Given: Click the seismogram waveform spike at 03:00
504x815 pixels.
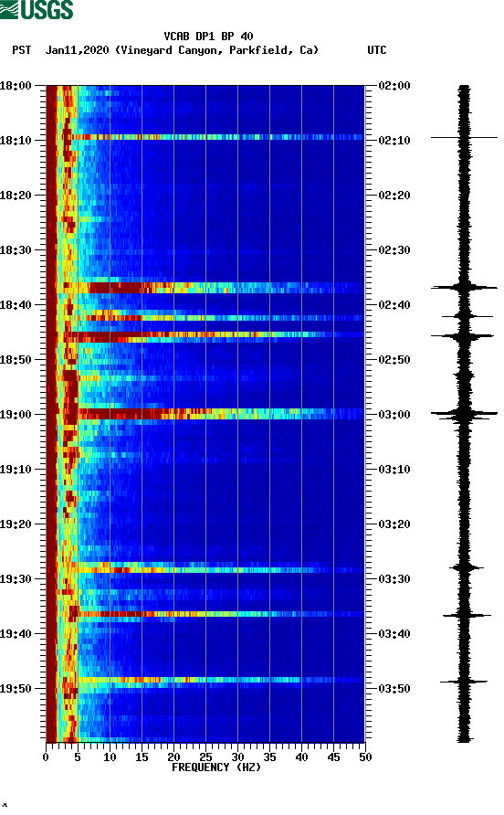Looking at the screenshot, I should click(464, 414).
